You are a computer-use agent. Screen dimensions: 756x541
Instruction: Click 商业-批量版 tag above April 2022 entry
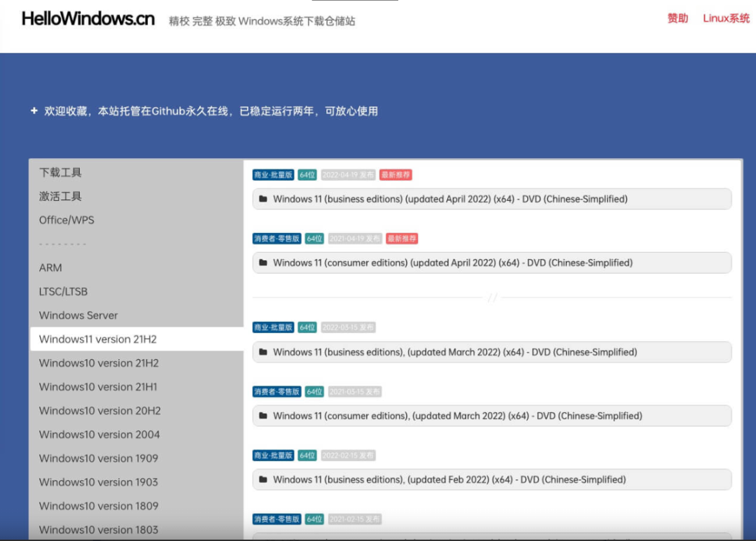274,175
